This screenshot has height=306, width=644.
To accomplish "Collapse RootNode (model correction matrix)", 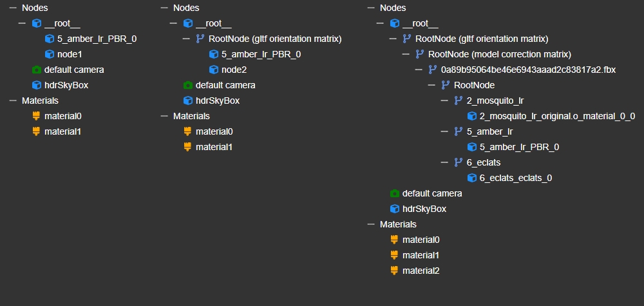I will pos(406,54).
